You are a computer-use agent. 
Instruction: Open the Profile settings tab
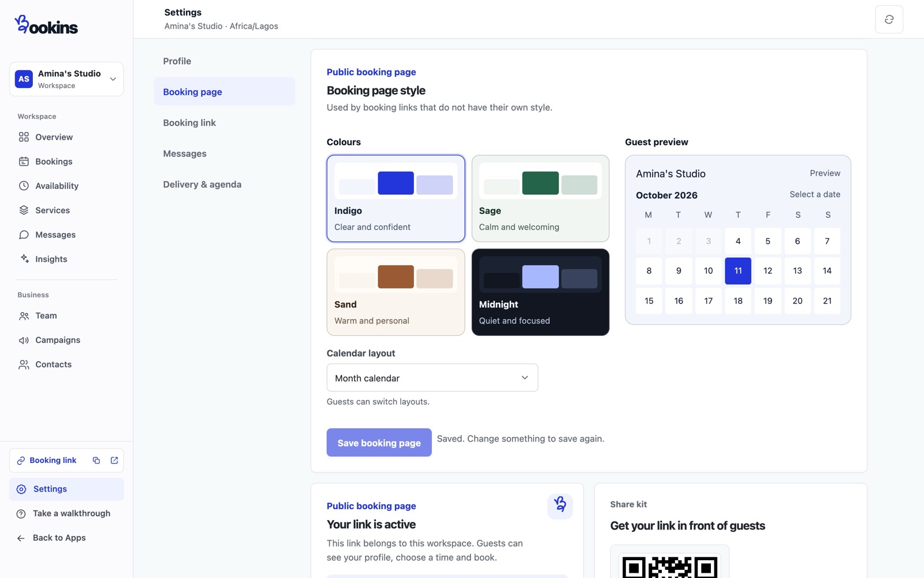pyautogui.click(x=224, y=61)
